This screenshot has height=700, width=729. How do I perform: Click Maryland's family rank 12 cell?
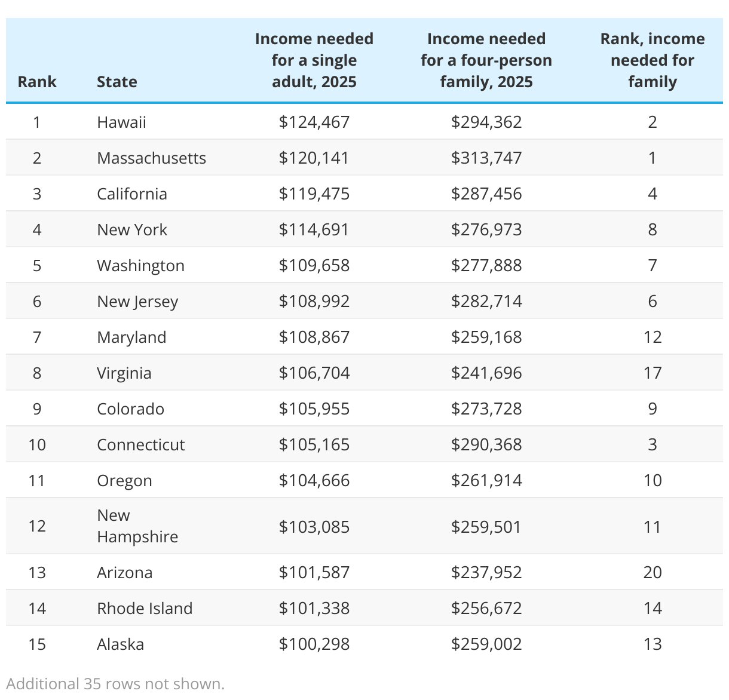click(653, 337)
